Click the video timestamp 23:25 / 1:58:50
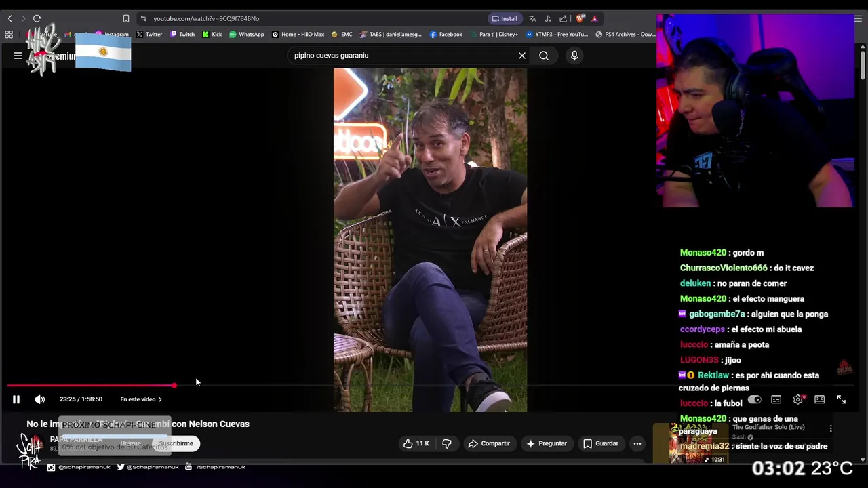The height and width of the screenshot is (488, 868). [81, 399]
